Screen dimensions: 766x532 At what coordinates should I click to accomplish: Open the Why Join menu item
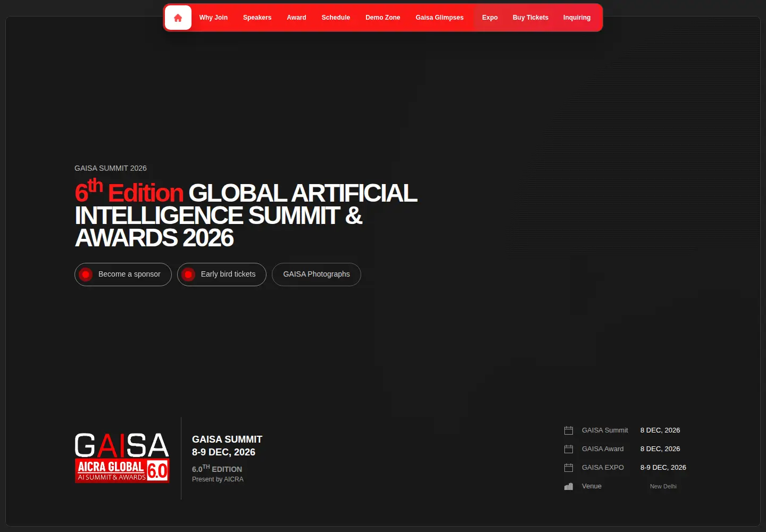tap(213, 18)
